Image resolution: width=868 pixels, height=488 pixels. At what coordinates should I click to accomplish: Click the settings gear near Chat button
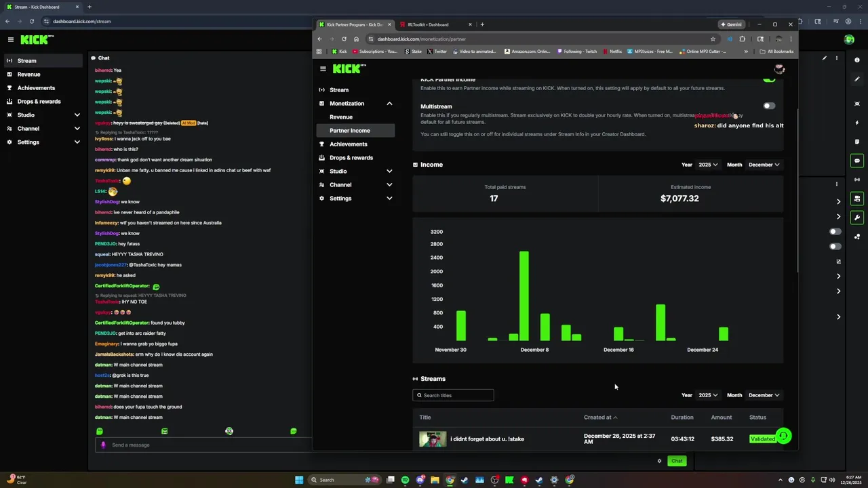(659, 461)
